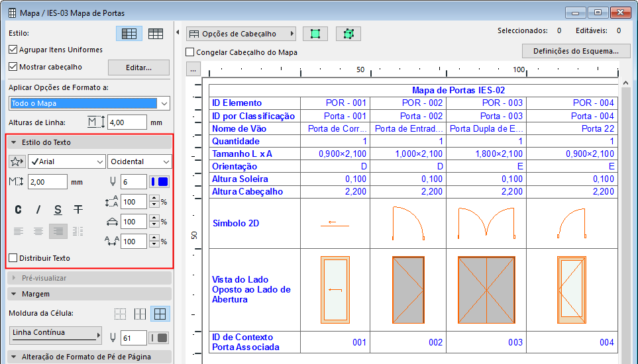Toggle underline text formatting

58,210
